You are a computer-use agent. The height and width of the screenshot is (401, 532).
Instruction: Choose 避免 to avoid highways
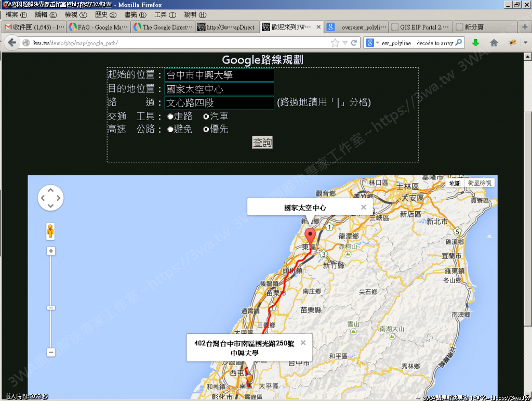[170, 130]
